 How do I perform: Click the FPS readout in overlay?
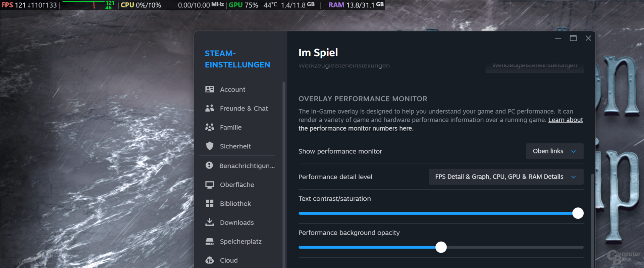[29, 5]
